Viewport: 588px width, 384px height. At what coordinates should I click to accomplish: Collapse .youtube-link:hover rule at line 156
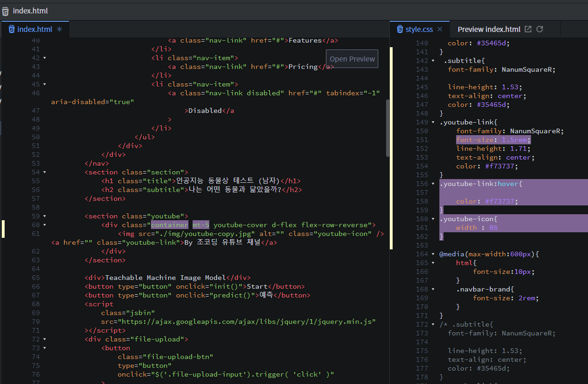pos(433,184)
